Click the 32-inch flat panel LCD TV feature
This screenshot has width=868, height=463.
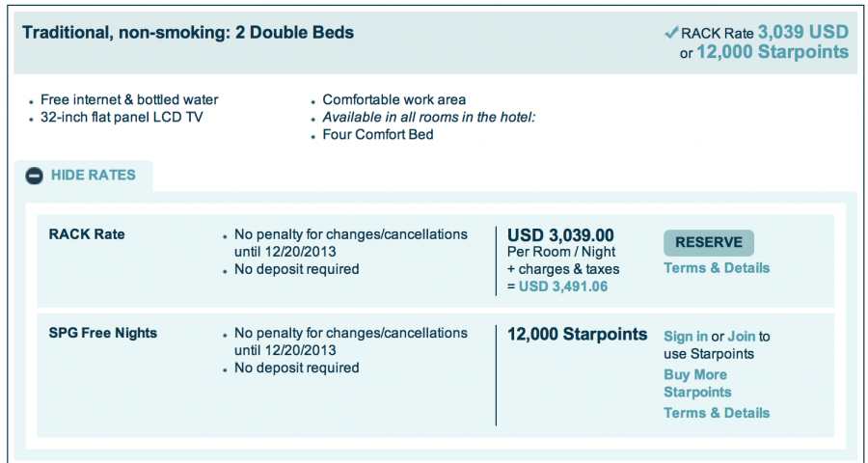click(122, 117)
